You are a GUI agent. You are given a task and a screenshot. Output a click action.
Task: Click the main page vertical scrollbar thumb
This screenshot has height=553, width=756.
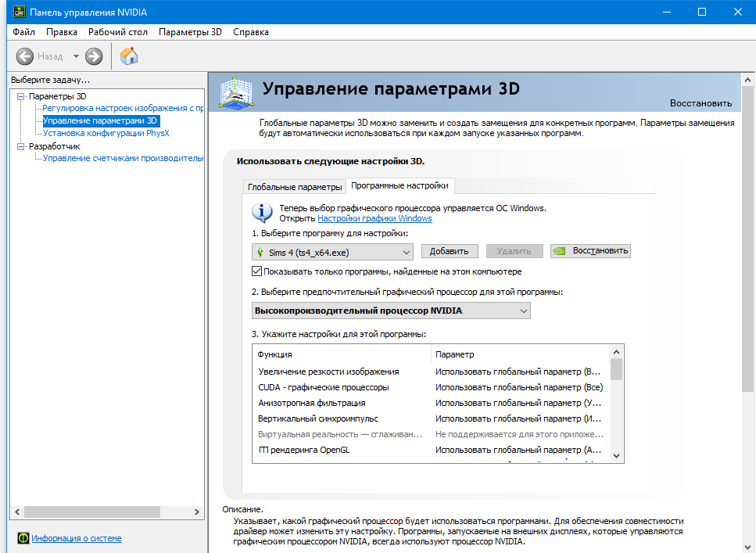(748, 239)
